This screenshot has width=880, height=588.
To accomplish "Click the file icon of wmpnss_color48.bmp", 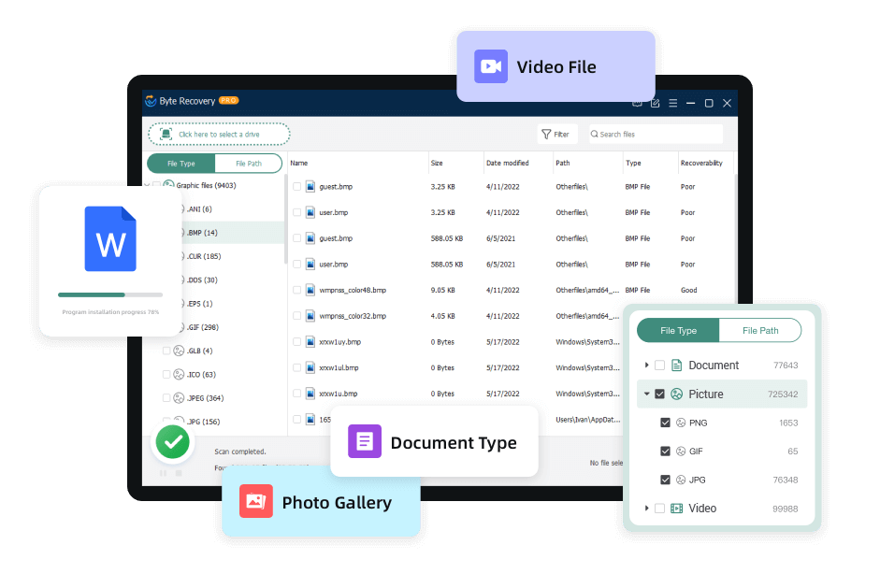I will tap(310, 290).
